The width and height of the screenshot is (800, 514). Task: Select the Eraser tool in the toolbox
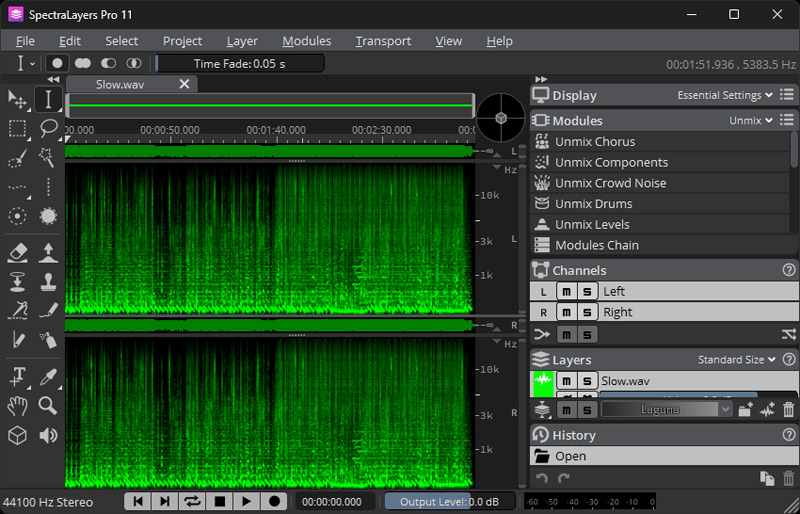(17, 252)
